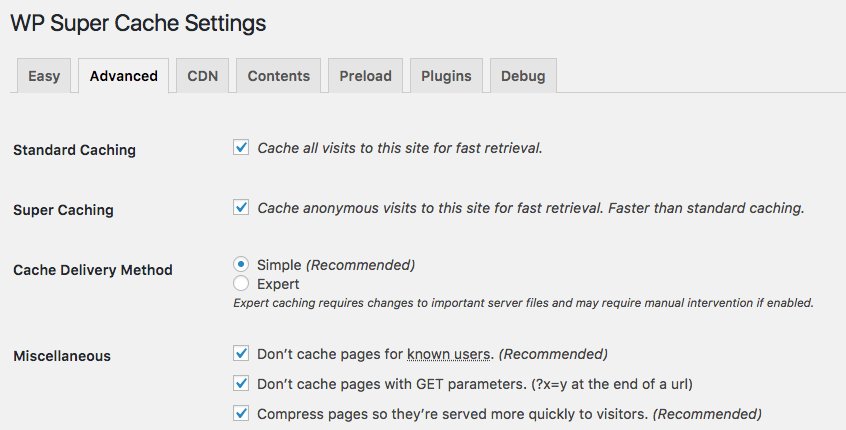Switch to the Easy tab
Screen dimensions: 846x430
click(x=44, y=76)
